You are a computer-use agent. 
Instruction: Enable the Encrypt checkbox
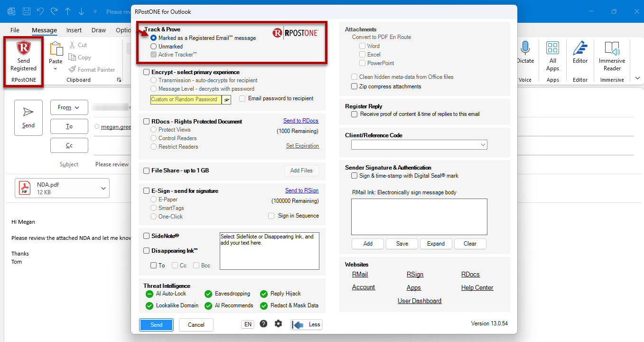(x=147, y=72)
